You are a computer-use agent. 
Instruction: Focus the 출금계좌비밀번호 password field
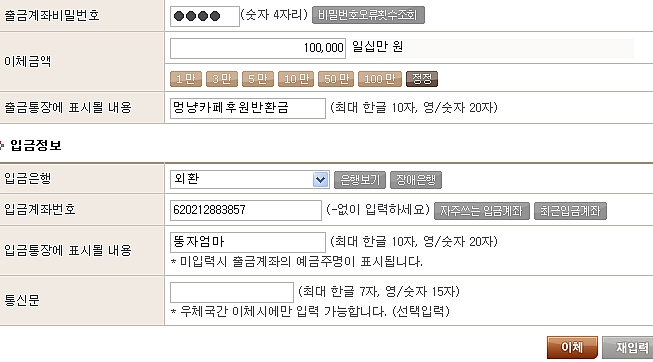click(204, 16)
